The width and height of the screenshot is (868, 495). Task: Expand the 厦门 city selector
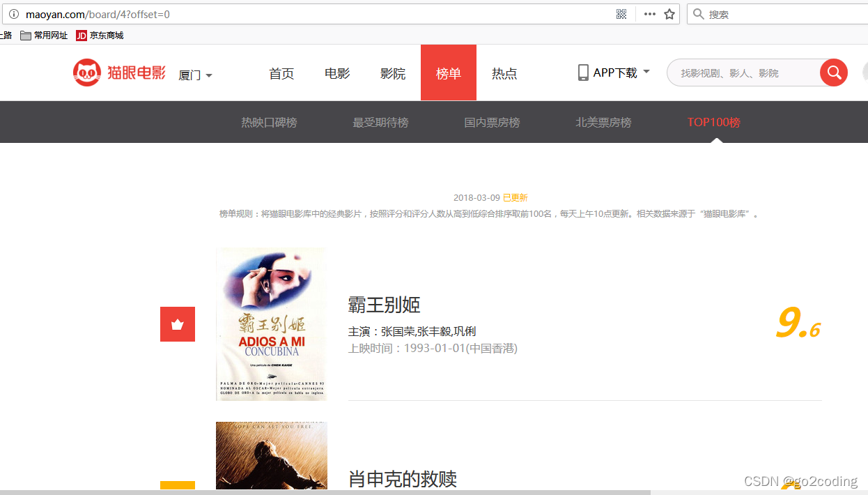[195, 75]
